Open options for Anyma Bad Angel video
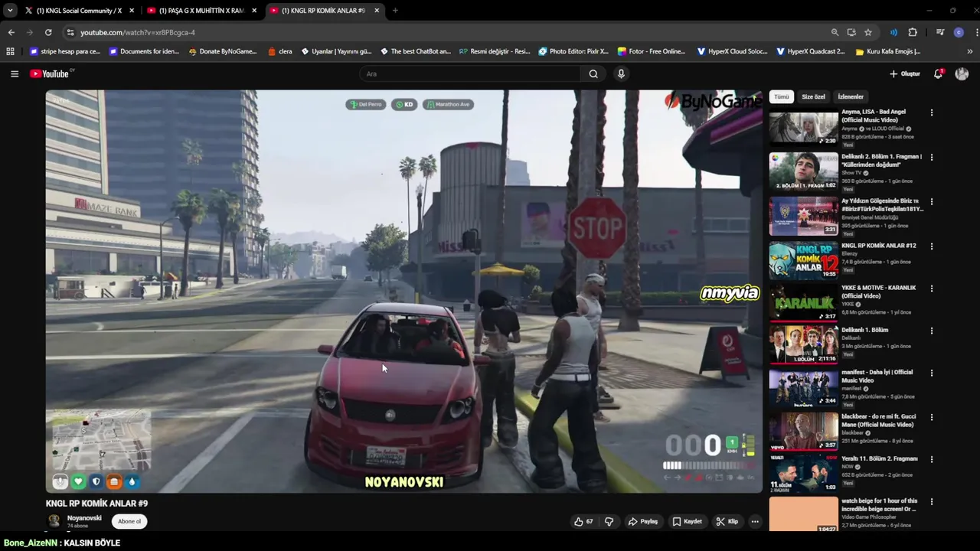The height and width of the screenshot is (551, 980). tap(932, 112)
